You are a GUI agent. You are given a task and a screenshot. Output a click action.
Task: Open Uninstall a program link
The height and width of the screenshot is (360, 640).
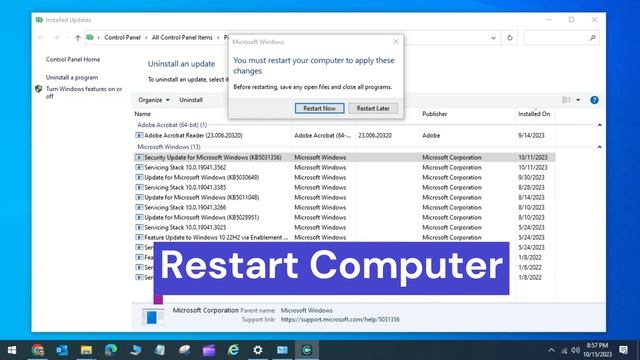(72, 77)
